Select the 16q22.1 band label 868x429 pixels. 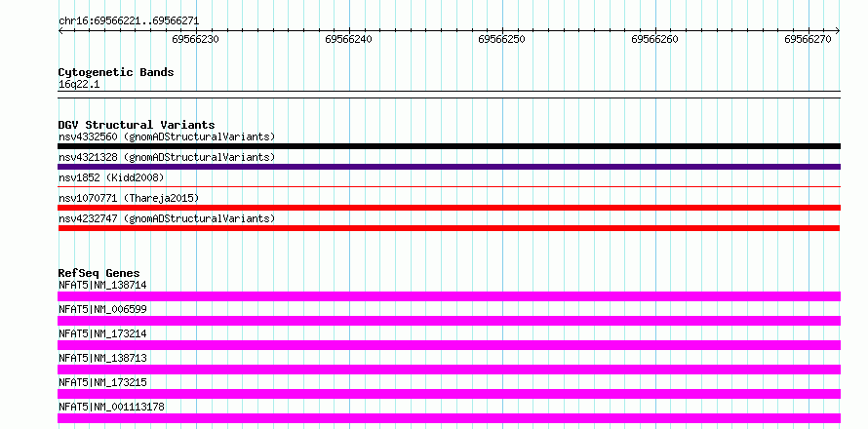[79, 85]
